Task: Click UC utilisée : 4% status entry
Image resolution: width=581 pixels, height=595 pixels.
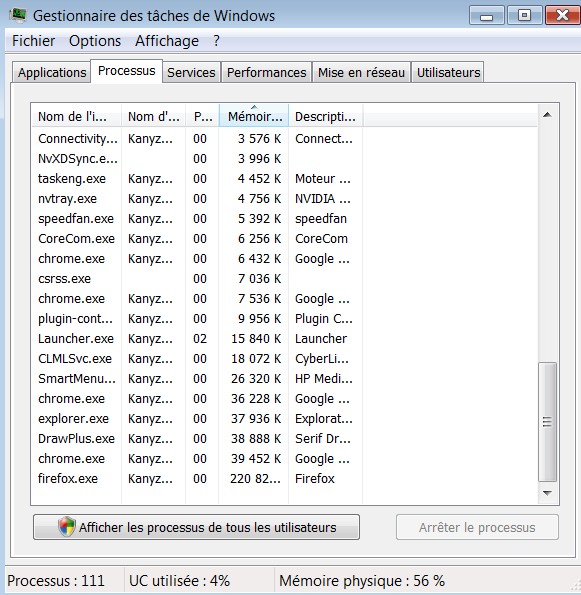Action: 179,581
